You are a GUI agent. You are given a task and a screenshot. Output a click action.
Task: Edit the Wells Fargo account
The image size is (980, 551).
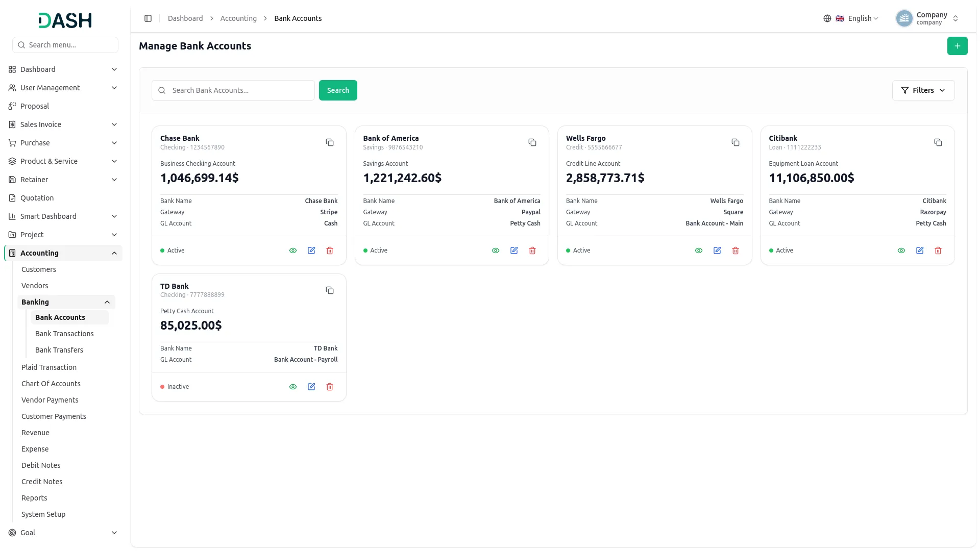tap(717, 251)
